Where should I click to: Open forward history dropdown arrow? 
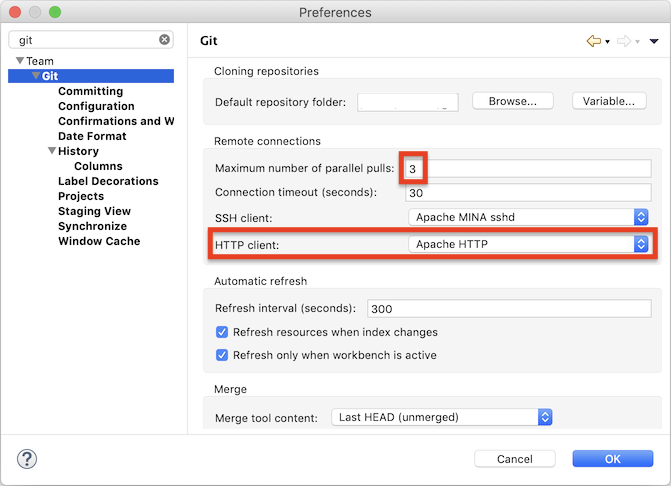pos(637,42)
